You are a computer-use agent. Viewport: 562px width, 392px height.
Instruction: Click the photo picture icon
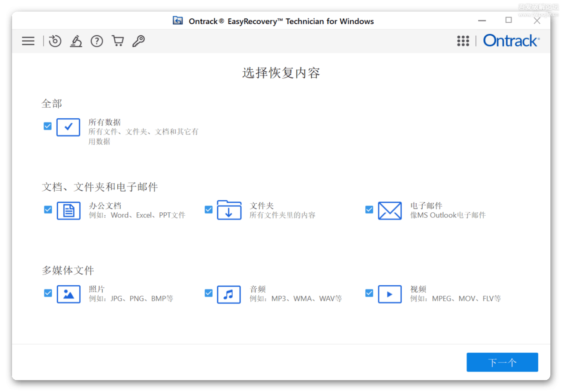tap(69, 294)
